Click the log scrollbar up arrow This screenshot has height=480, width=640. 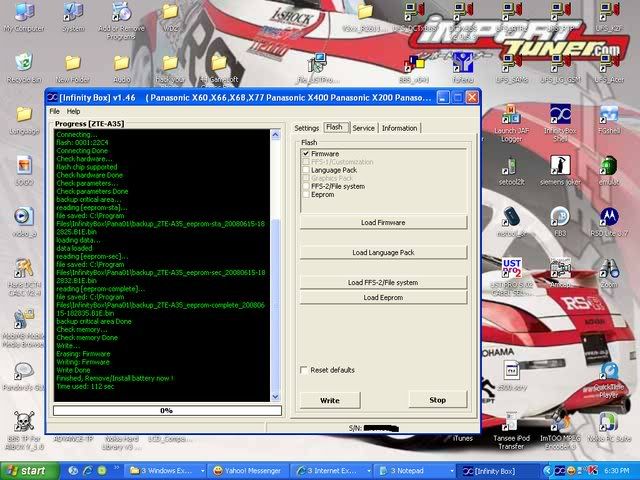pyautogui.click(x=276, y=135)
